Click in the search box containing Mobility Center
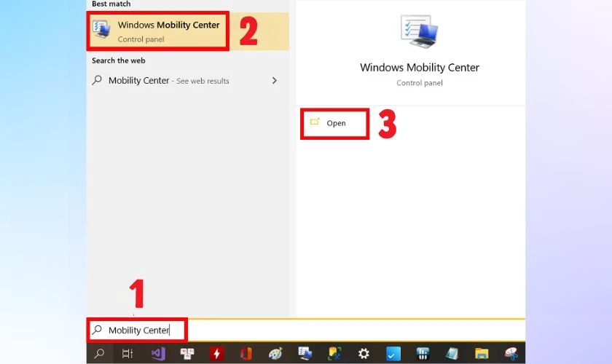 (306, 330)
